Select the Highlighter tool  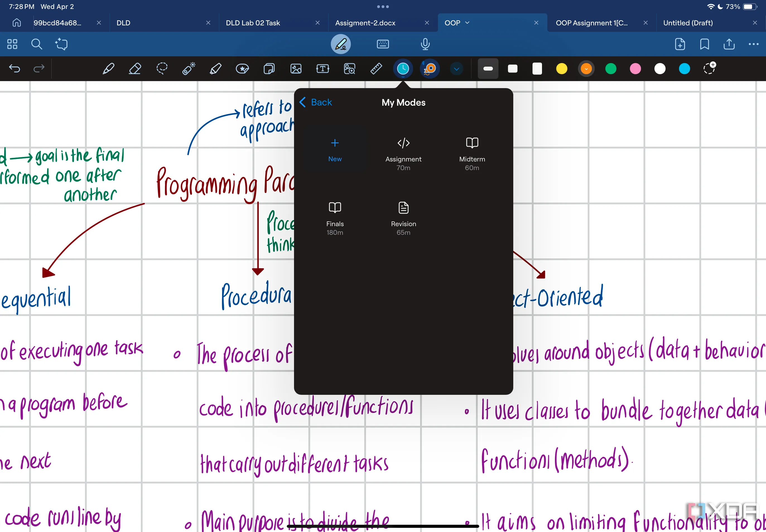point(215,69)
